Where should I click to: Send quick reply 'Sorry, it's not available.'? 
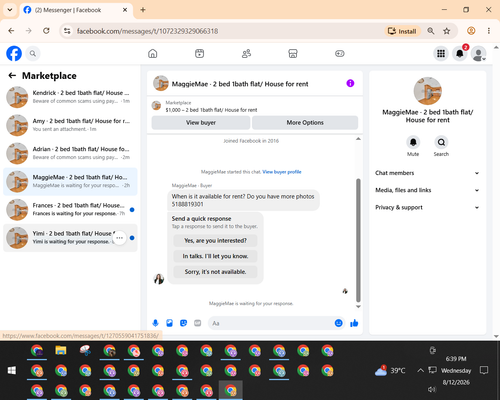click(x=215, y=272)
